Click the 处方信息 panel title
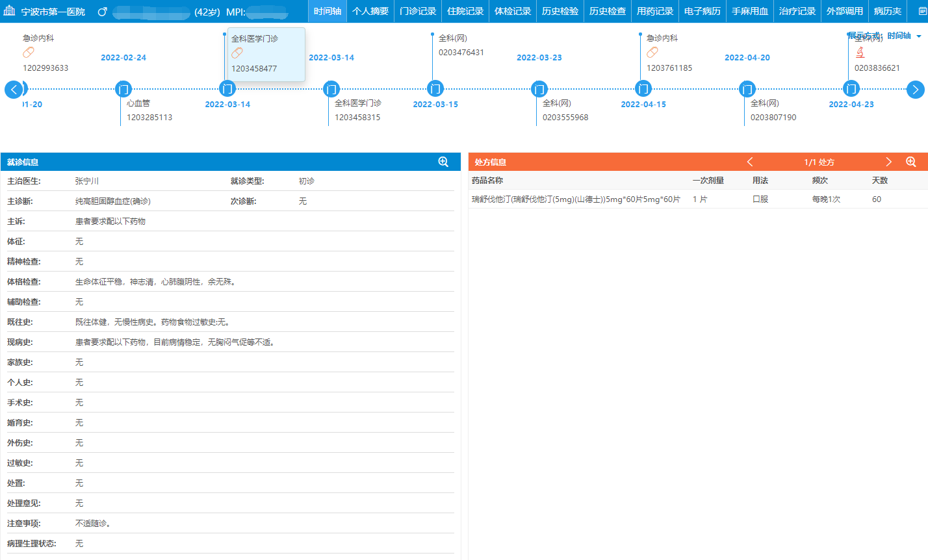928x560 pixels. tap(491, 162)
